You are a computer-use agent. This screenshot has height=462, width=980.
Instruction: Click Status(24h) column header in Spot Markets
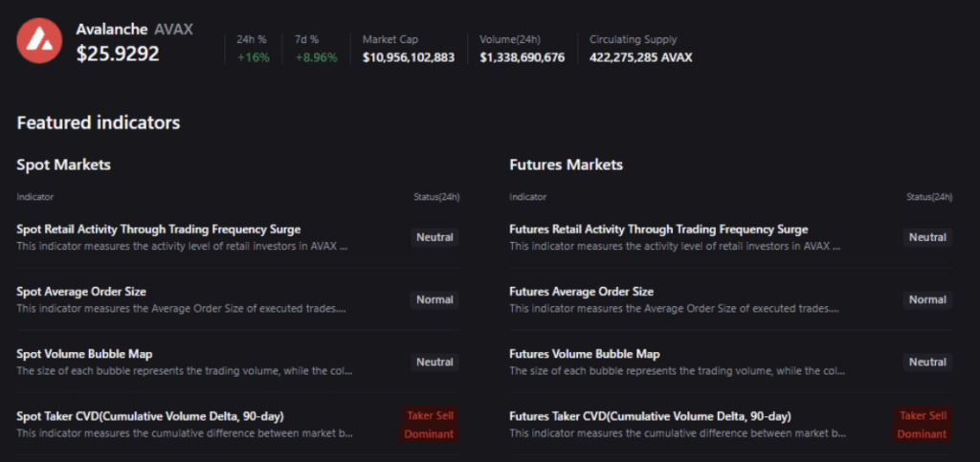[436, 197]
